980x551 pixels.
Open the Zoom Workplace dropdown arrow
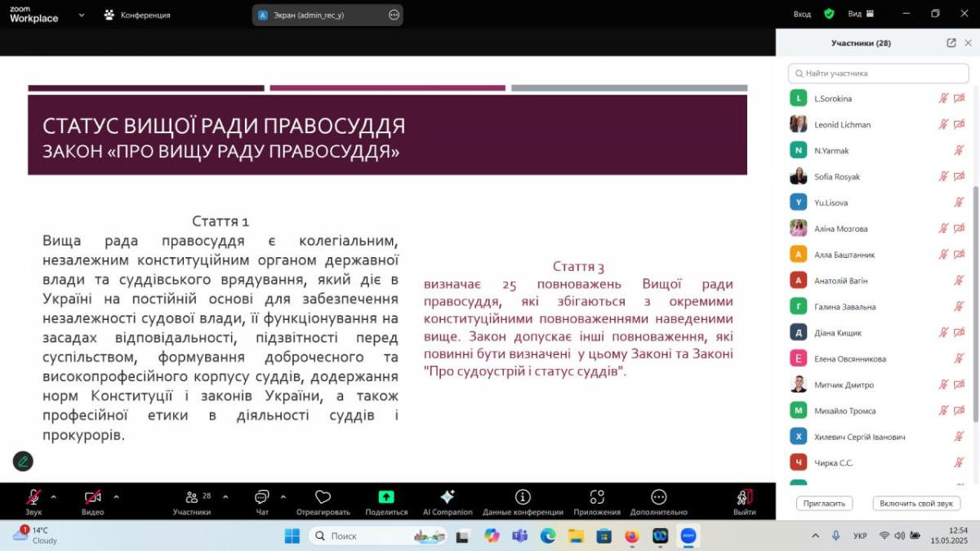(x=81, y=15)
